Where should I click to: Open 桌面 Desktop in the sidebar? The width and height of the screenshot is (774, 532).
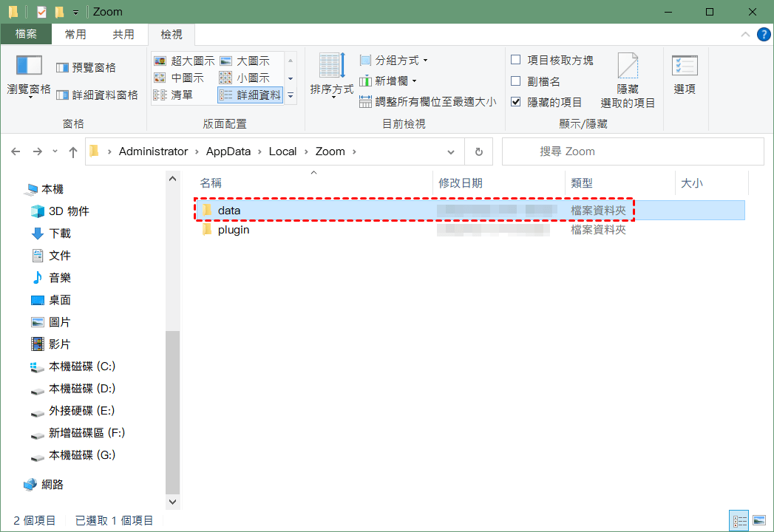51,300
